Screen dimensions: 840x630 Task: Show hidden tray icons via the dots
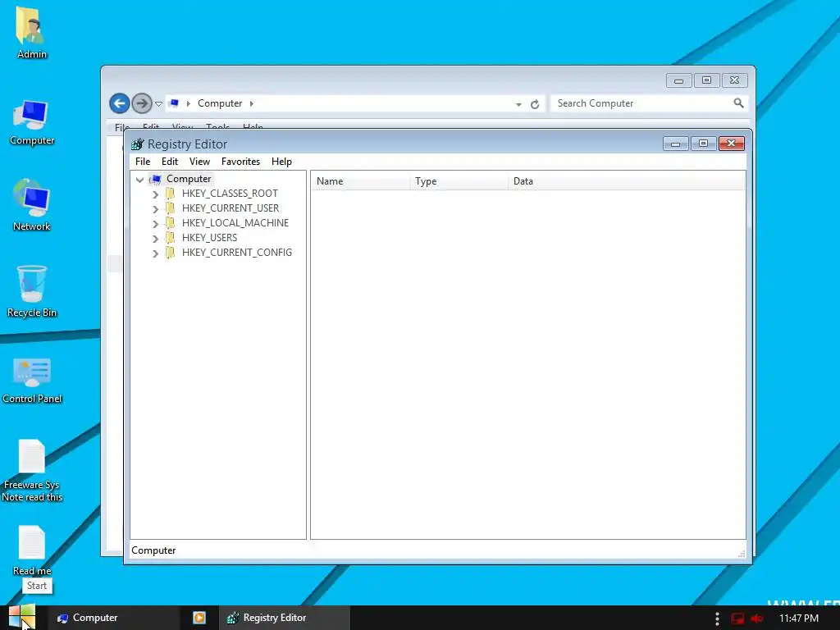click(717, 619)
